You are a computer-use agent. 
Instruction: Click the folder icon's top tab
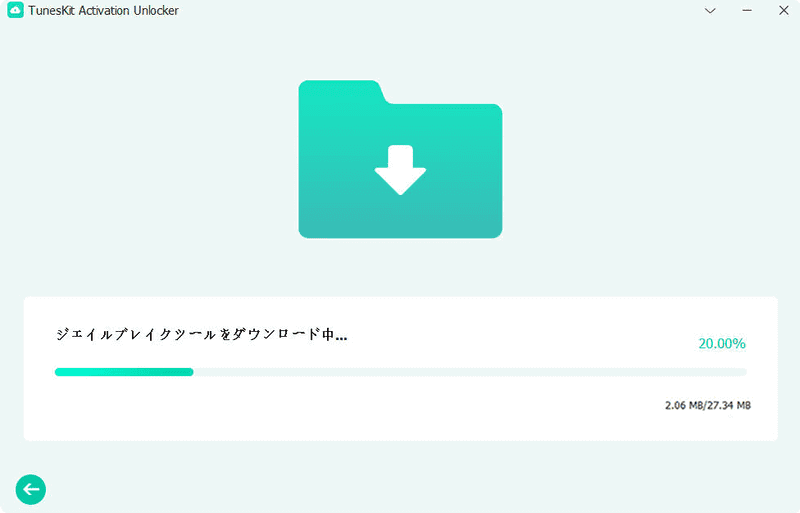coord(341,92)
